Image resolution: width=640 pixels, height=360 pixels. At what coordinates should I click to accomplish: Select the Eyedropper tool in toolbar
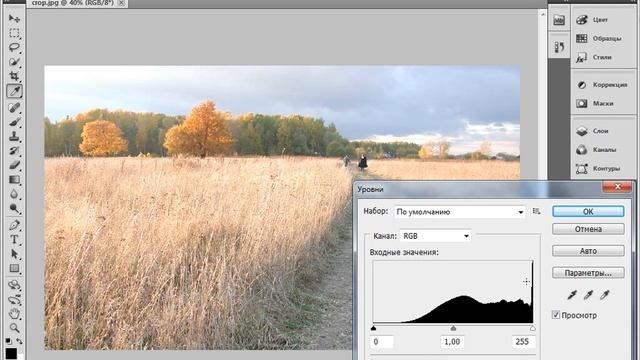coord(14,91)
